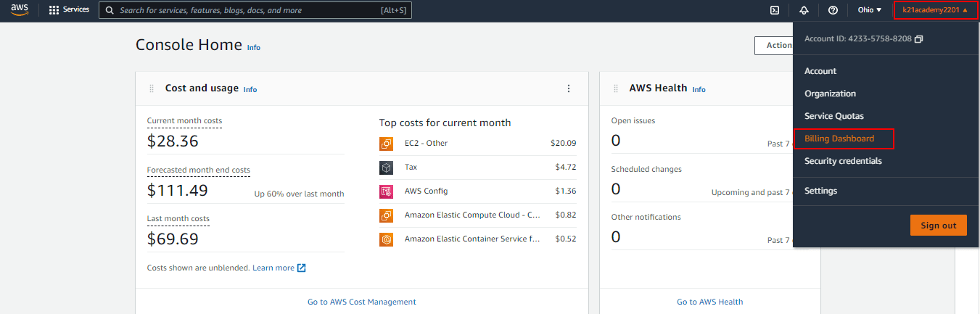
Task: Click the EC2 - Other service icon
Action: point(387,144)
